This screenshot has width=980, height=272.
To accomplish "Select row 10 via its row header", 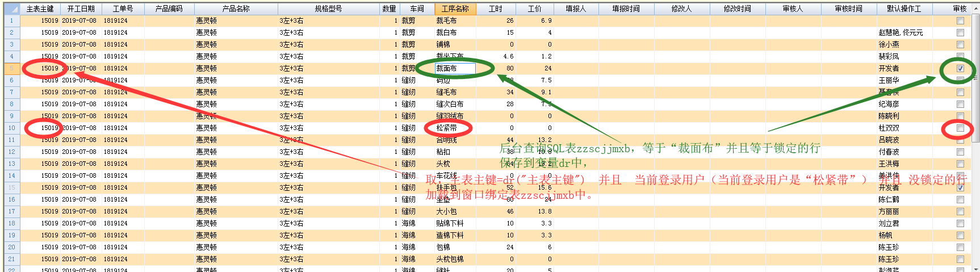I will point(11,128).
